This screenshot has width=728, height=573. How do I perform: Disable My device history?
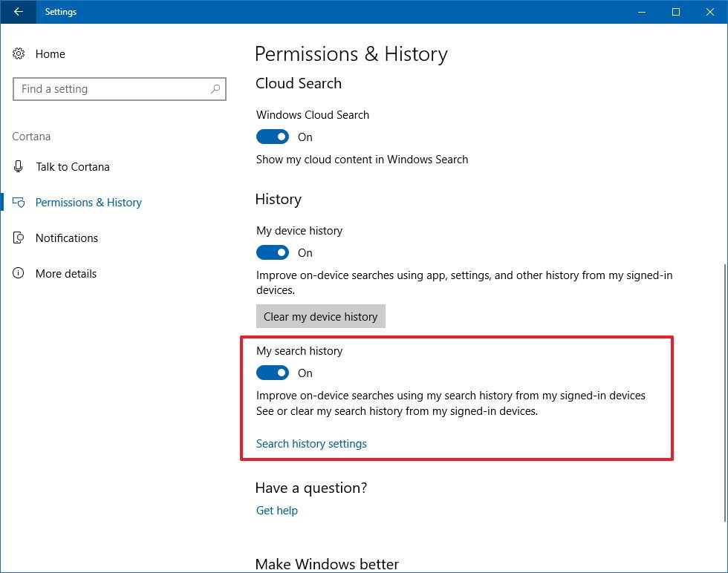(x=272, y=252)
